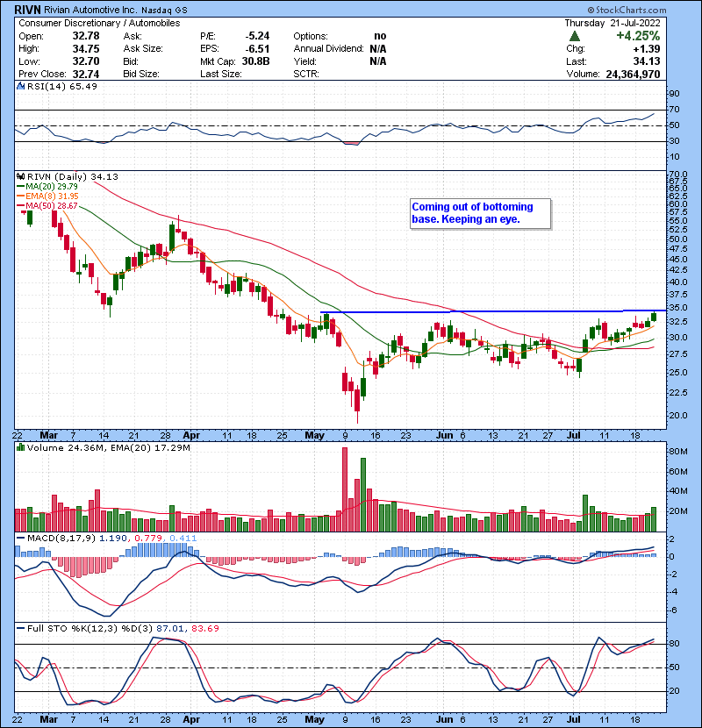Click the P/E value -5.24
This screenshot has height=728, width=702.
pyautogui.click(x=257, y=36)
